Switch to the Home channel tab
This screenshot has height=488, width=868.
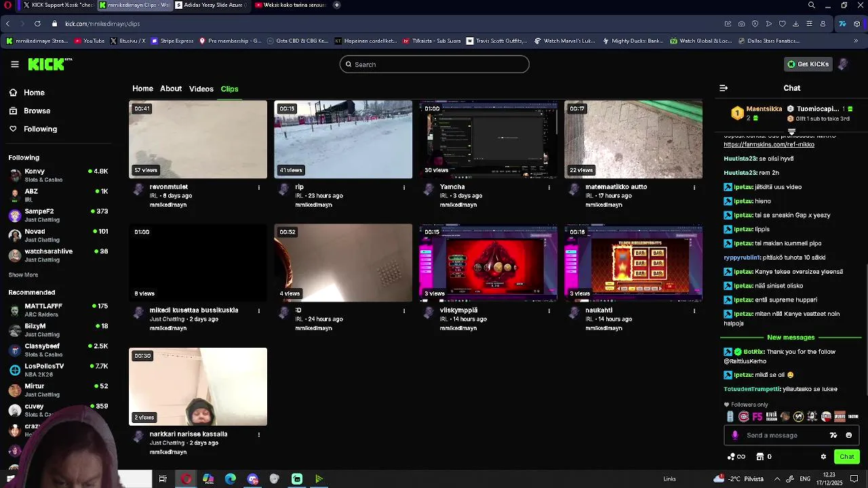pos(142,89)
